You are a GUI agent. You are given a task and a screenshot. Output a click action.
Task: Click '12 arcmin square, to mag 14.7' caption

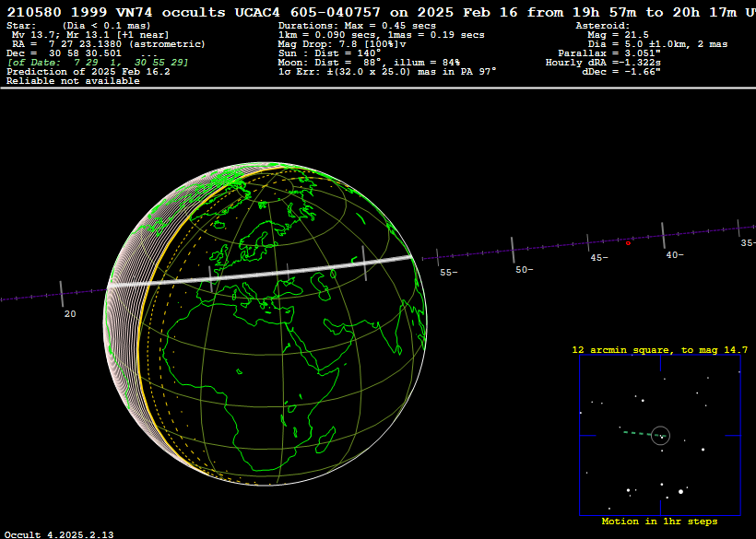pos(659,350)
